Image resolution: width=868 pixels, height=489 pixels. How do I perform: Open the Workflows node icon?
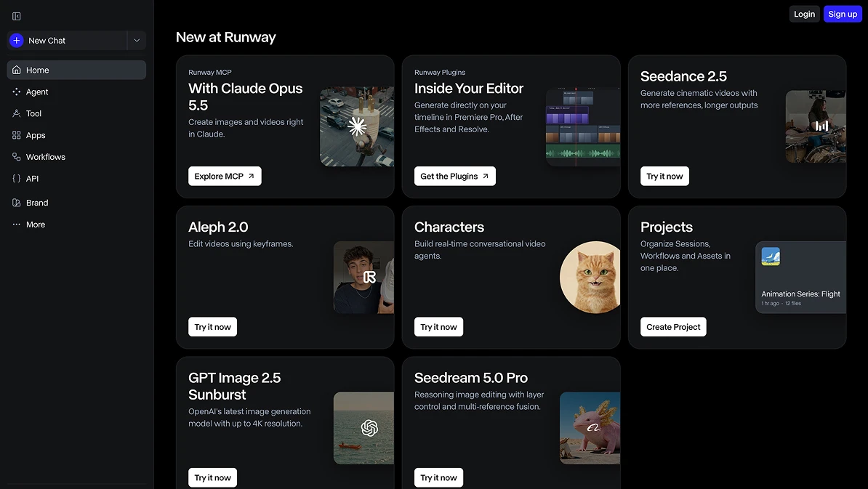point(17,157)
